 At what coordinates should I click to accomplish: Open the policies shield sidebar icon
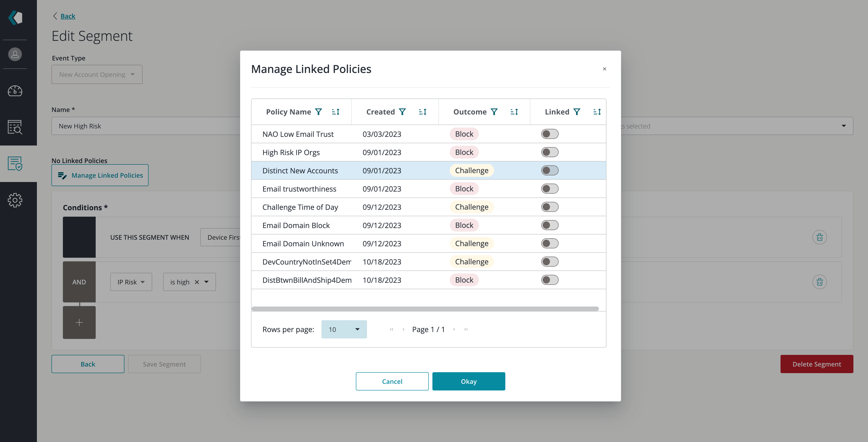point(15,164)
